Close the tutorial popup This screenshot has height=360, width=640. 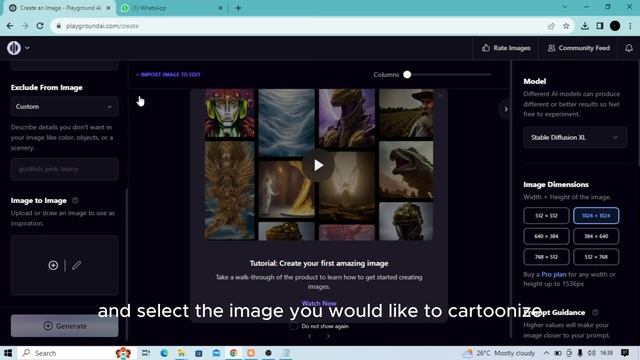pyautogui.click(x=440, y=96)
